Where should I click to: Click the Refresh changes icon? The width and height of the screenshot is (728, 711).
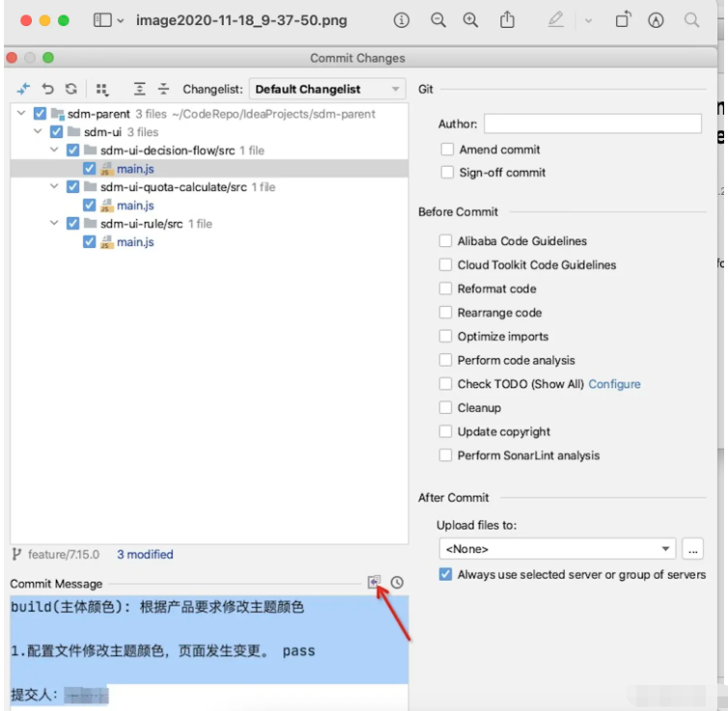pyautogui.click(x=71, y=89)
